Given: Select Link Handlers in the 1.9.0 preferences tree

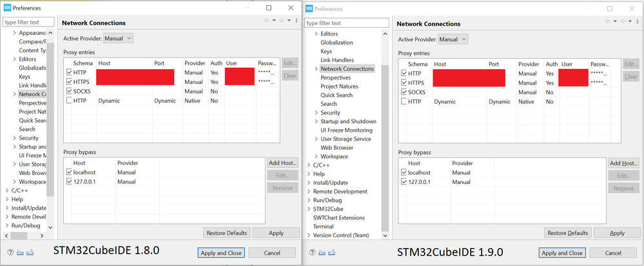Looking at the screenshot, I should pos(337,60).
